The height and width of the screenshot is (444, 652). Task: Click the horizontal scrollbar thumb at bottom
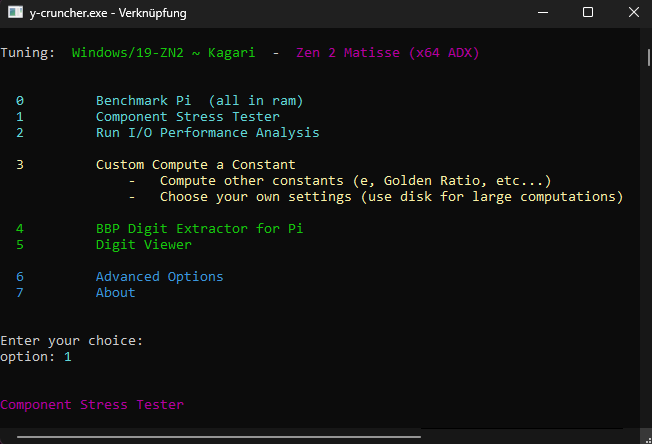219,437
